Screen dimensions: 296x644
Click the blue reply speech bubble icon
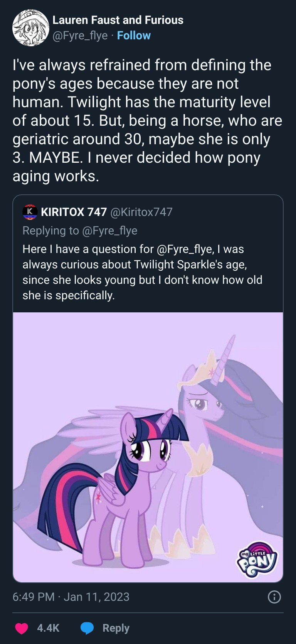87,628
